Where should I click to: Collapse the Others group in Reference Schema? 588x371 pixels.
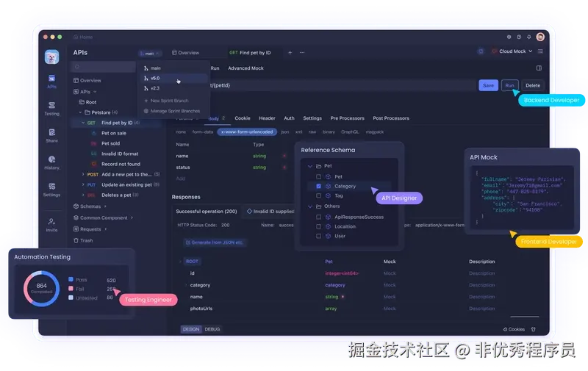point(309,206)
